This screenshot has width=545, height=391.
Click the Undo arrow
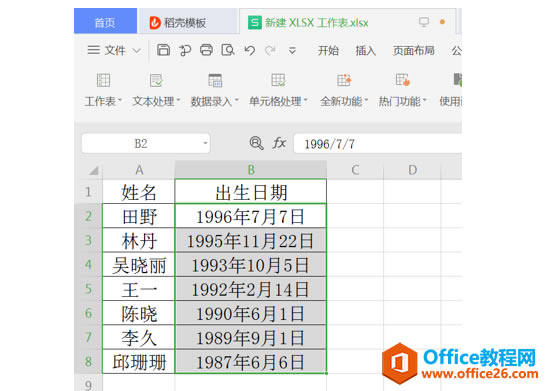click(250, 50)
